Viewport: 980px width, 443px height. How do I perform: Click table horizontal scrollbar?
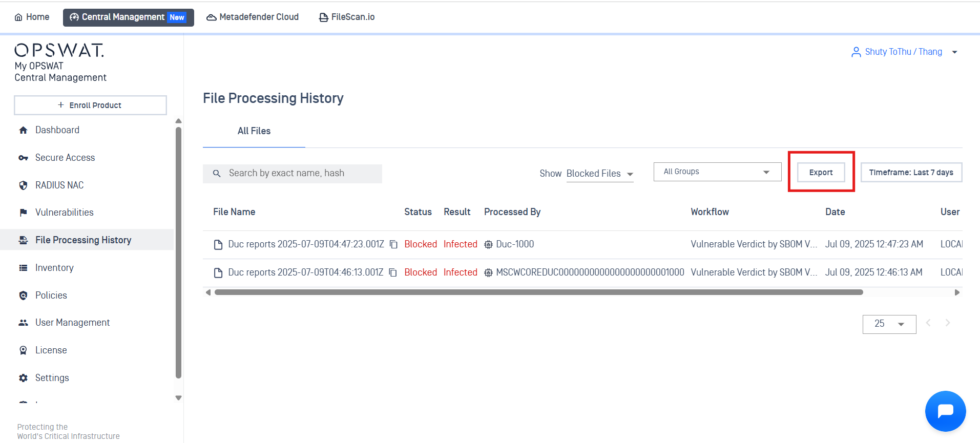point(539,292)
